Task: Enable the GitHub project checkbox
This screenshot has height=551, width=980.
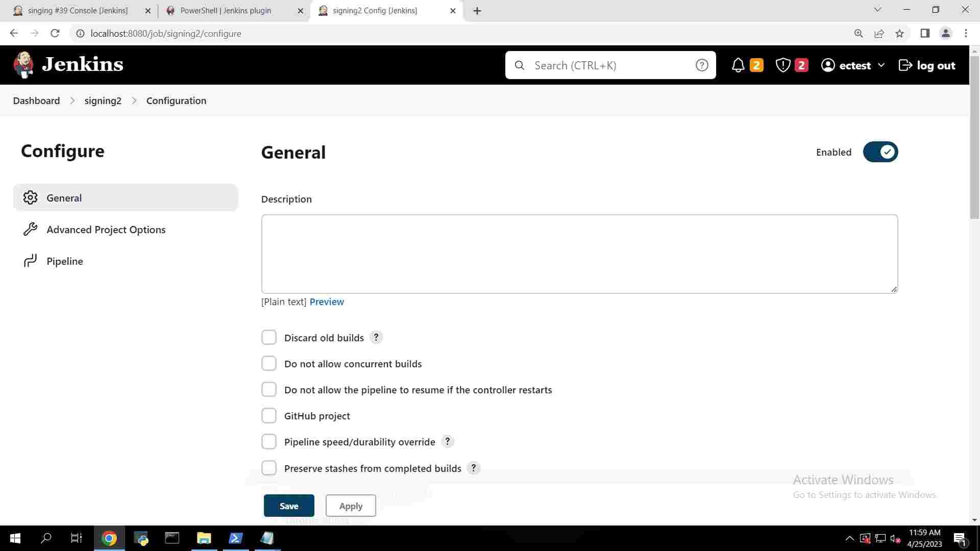Action: [269, 415]
